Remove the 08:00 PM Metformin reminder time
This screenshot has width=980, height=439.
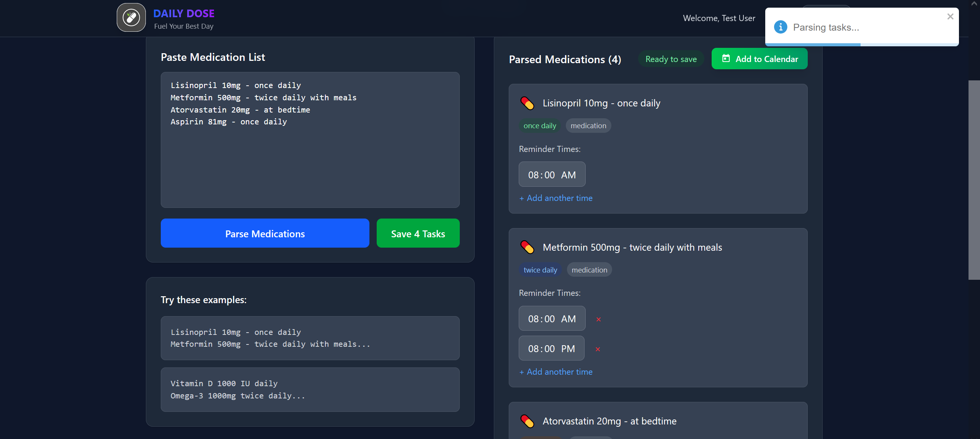[x=598, y=349]
